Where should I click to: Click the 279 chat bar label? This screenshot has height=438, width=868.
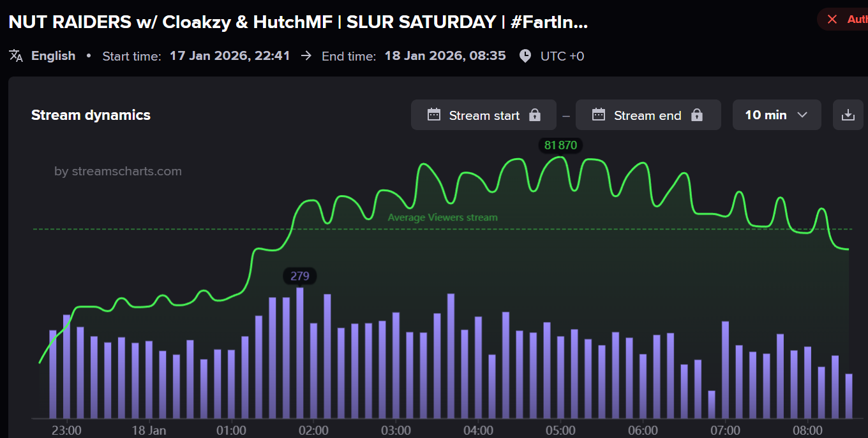click(300, 276)
